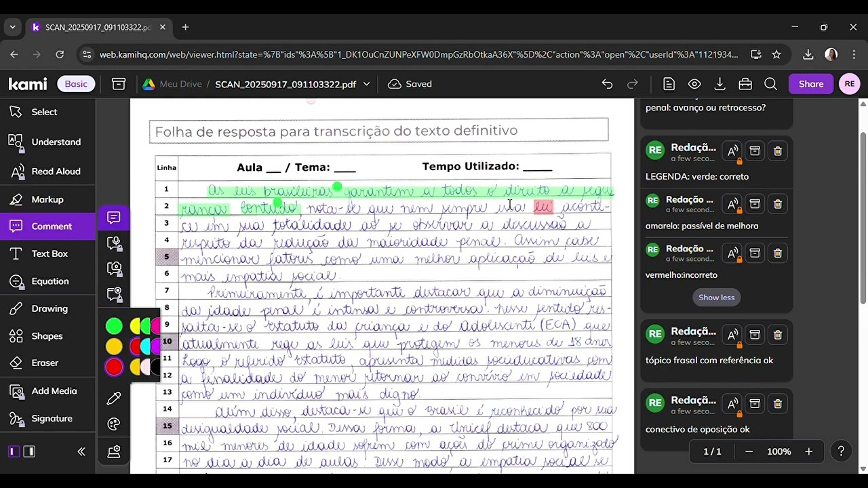The width and height of the screenshot is (868, 488).
Task: Open a new browser tab
Action: coord(185,27)
